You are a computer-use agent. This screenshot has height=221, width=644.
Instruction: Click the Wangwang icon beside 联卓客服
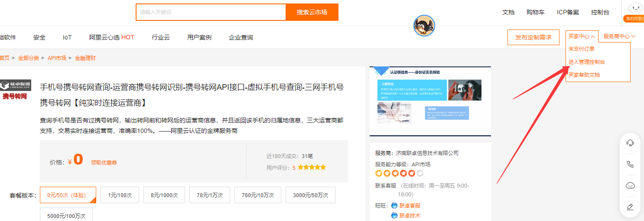(x=394, y=205)
